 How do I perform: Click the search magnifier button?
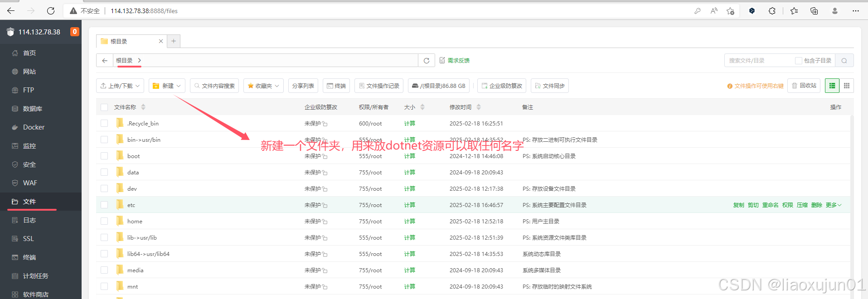(x=844, y=61)
